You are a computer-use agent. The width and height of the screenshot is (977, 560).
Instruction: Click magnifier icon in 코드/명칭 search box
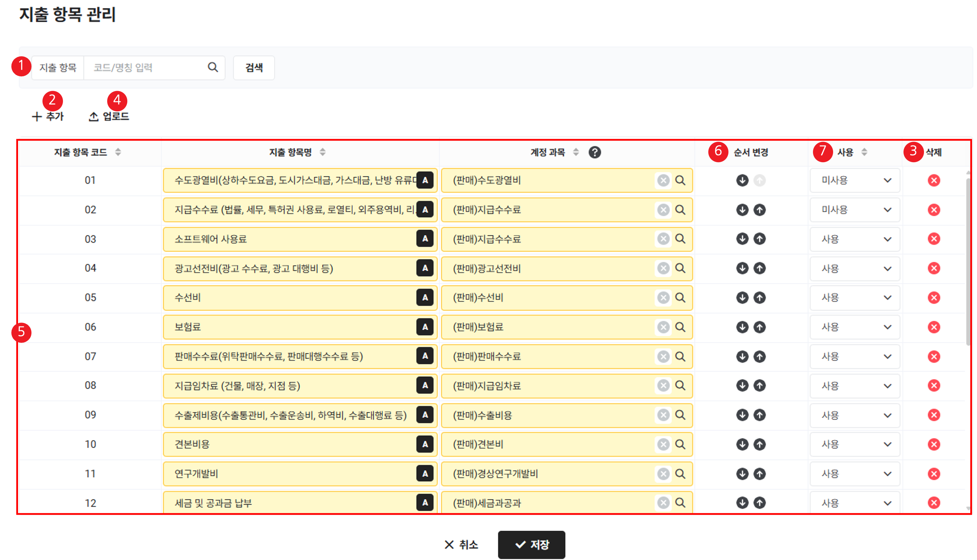coord(213,67)
